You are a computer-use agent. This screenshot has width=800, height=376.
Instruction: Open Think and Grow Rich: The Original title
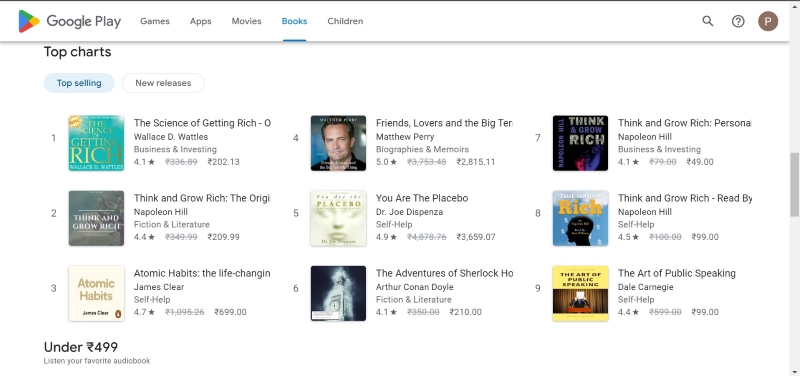coord(202,198)
